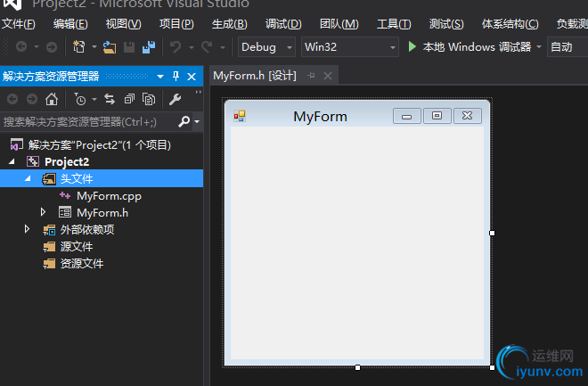
Task: Close the MyForm.h design tab
Action: point(328,76)
